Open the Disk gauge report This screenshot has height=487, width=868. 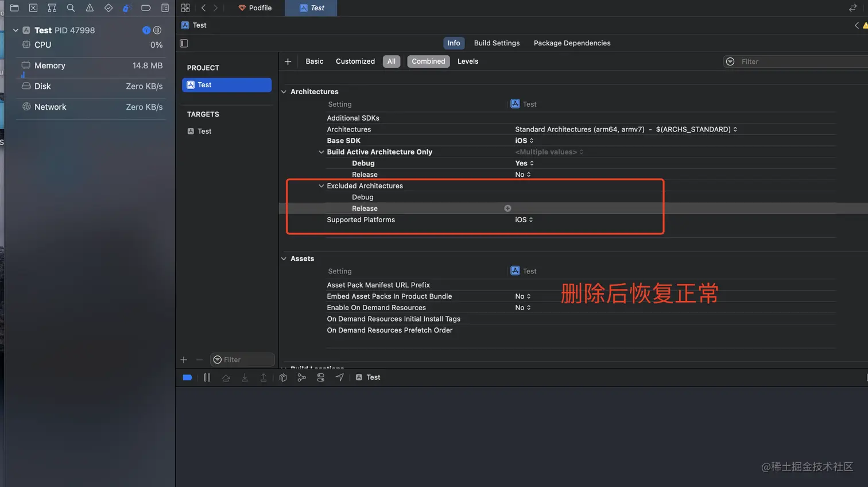(92, 87)
